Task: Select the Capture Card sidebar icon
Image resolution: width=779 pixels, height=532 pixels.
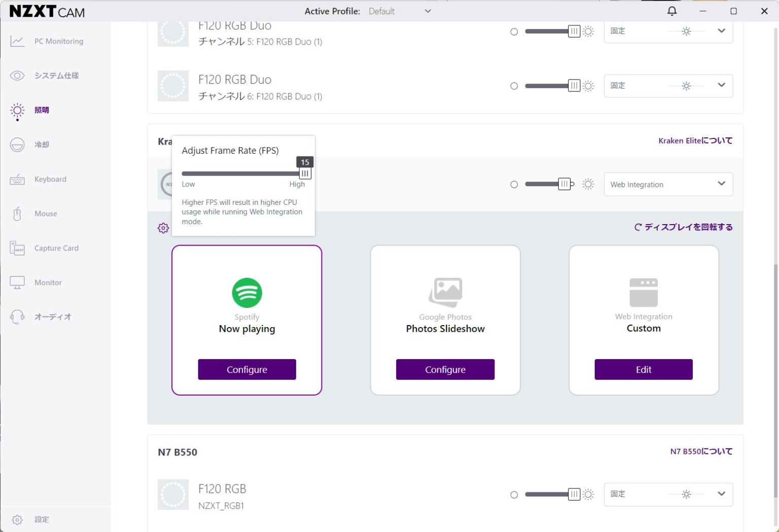Action: [x=56, y=248]
